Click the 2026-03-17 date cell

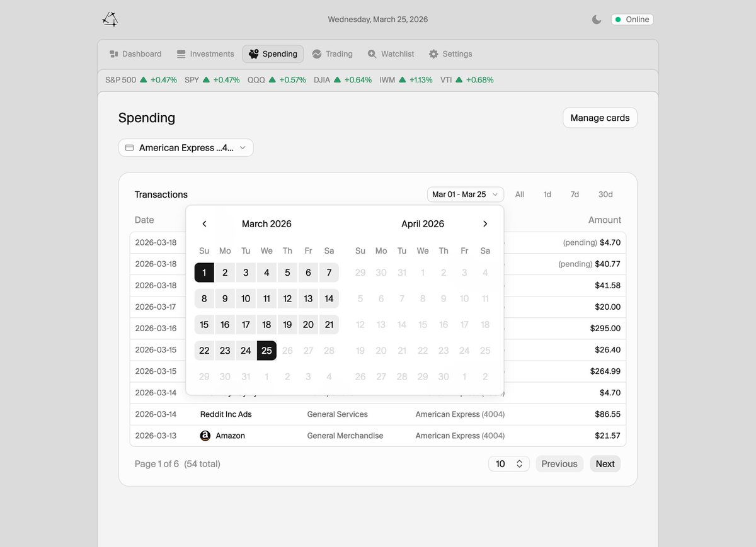pyautogui.click(x=156, y=307)
